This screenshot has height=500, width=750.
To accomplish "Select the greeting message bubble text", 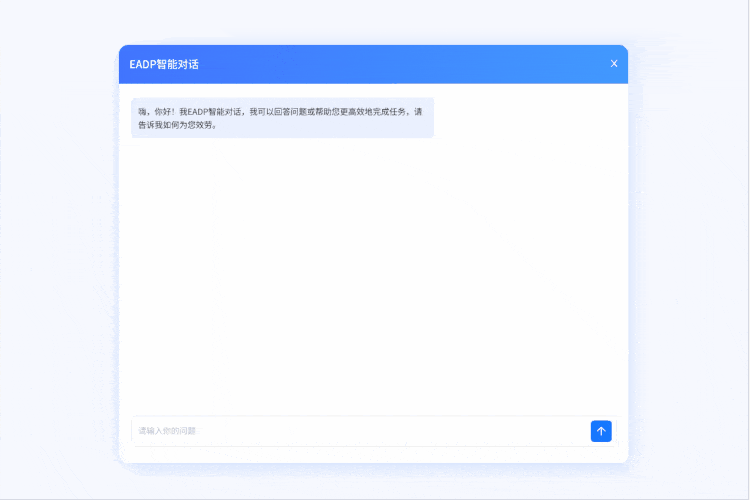I will click(x=280, y=118).
